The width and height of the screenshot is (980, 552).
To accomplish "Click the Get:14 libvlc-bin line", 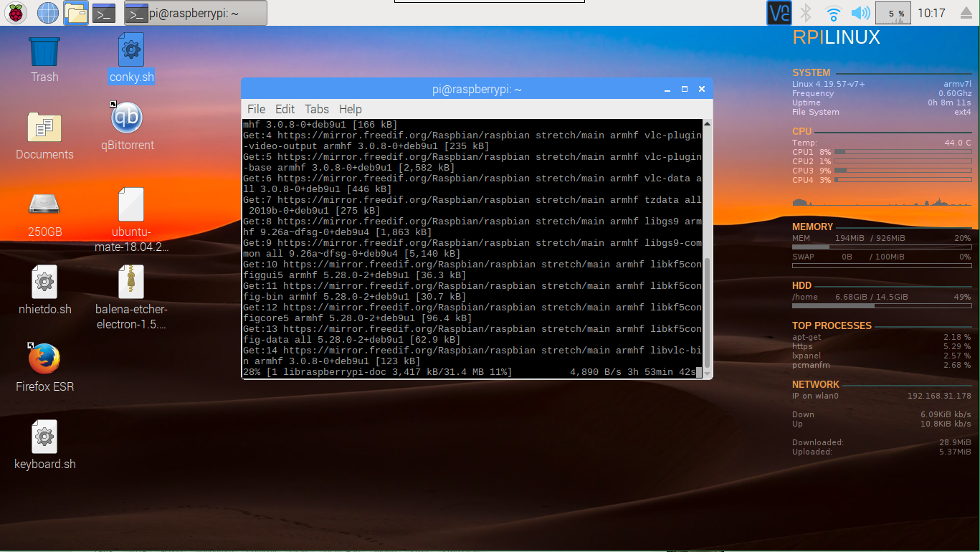I will (472, 356).
